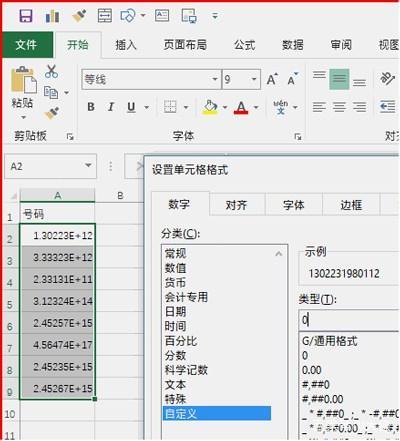The height and width of the screenshot is (441, 400).
Task: Click the yellow fill color button
Action: tap(210, 107)
